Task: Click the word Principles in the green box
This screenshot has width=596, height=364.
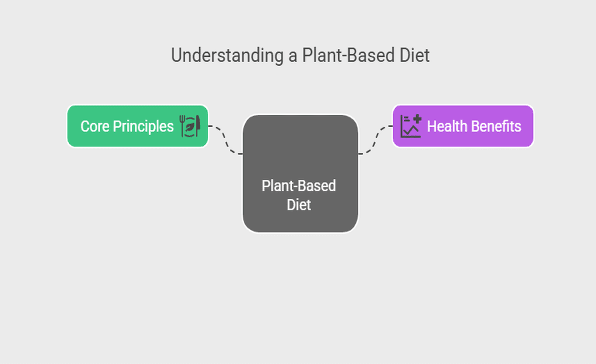Action: 143,126
